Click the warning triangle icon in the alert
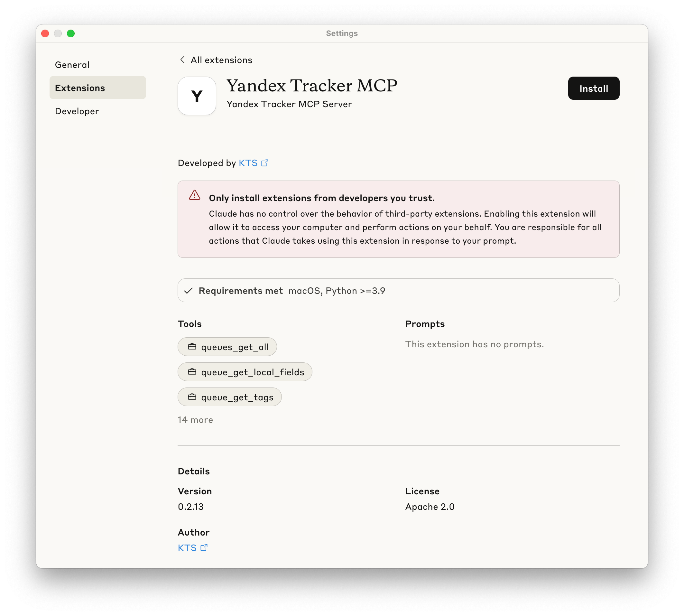The width and height of the screenshot is (684, 616). pos(195,195)
